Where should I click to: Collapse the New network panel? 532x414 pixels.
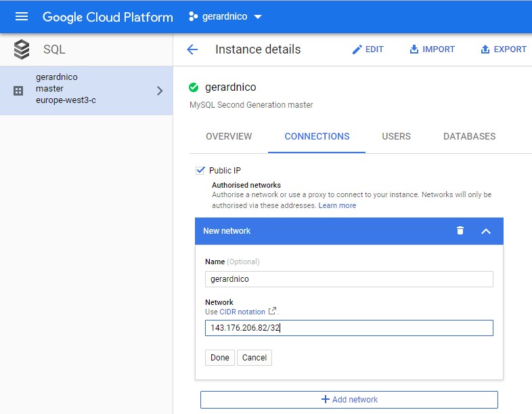click(485, 231)
